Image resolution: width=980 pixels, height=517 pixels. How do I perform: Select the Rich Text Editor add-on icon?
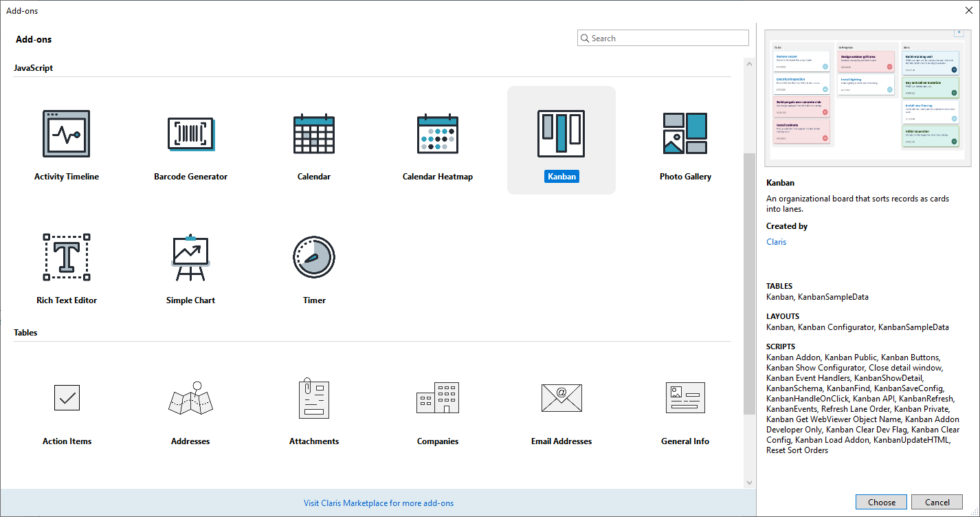coord(67,258)
